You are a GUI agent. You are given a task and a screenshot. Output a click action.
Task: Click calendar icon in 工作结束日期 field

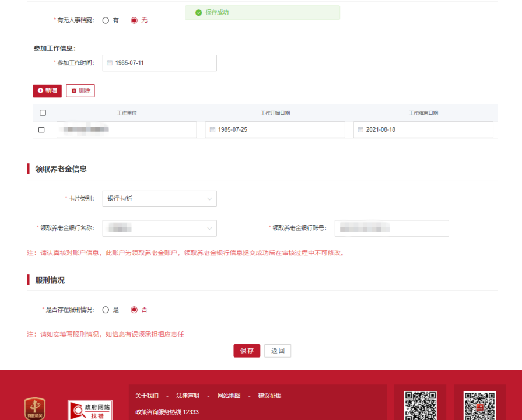coord(360,129)
